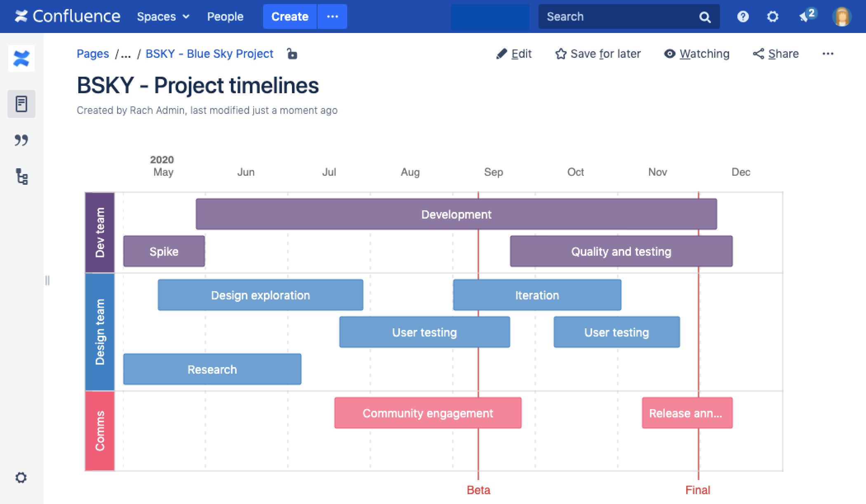Screen dimensions: 866x504
Task: Click the Help question mark icon
Action: [x=742, y=16]
